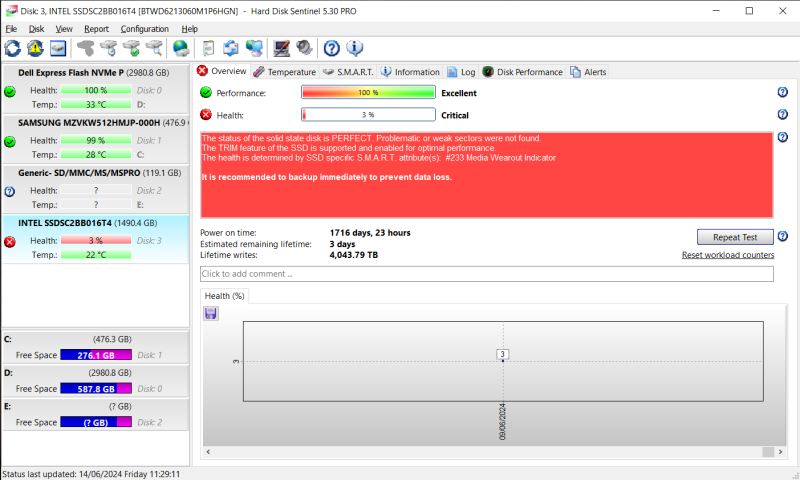Viewport: 800px width, 480px height.
Task: Switch to the Disk Performance tab
Action: [522, 72]
